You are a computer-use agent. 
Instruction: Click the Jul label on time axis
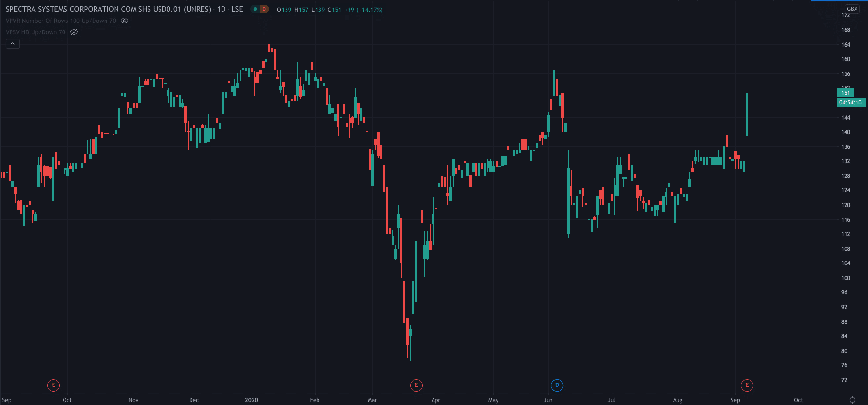(x=612, y=400)
